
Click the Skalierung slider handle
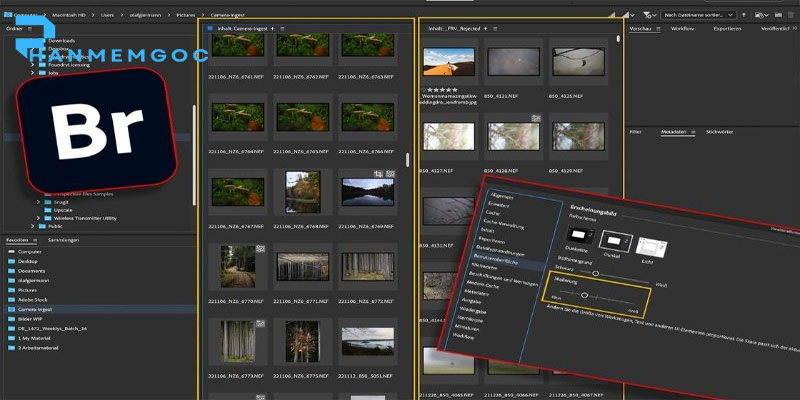(585, 295)
